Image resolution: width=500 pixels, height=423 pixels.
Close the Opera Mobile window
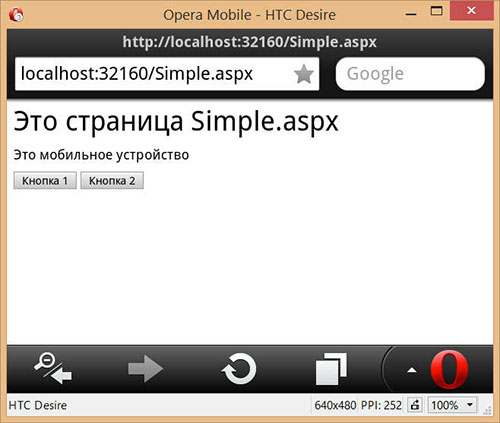[471, 11]
